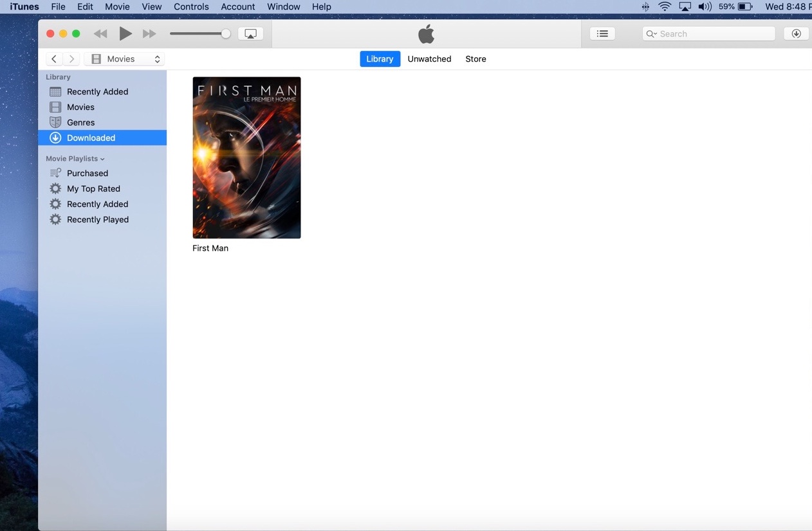Image resolution: width=812 pixels, height=531 pixels.
Task: Open the AirPlay output button
Action: (250, 33)
